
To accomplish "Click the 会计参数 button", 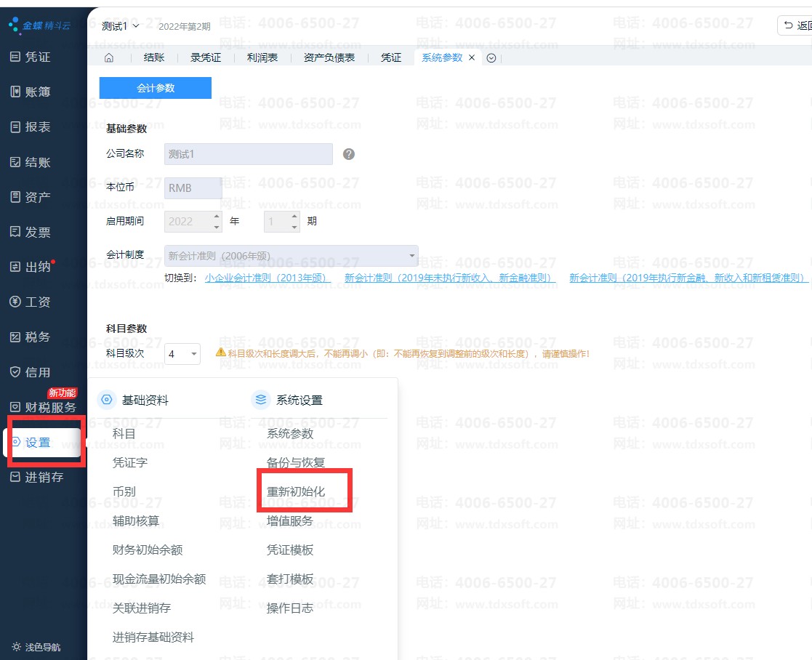I will [x=156, y=88].
